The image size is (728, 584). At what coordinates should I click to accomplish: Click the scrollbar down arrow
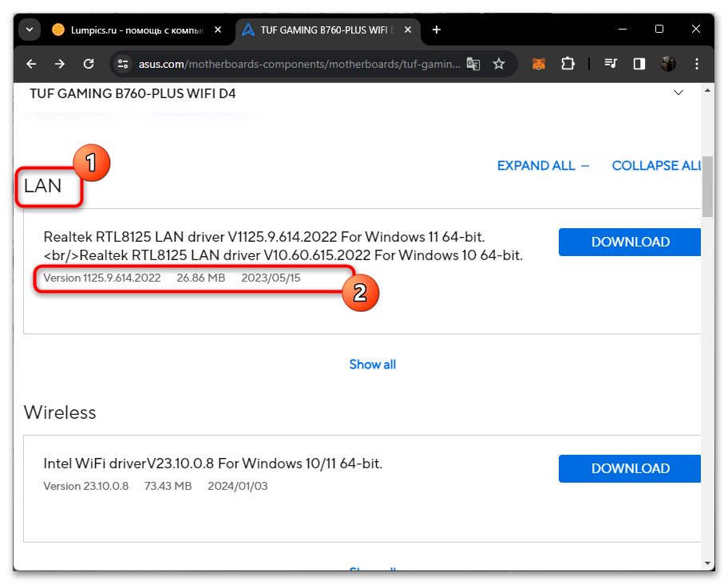point(707,563)
